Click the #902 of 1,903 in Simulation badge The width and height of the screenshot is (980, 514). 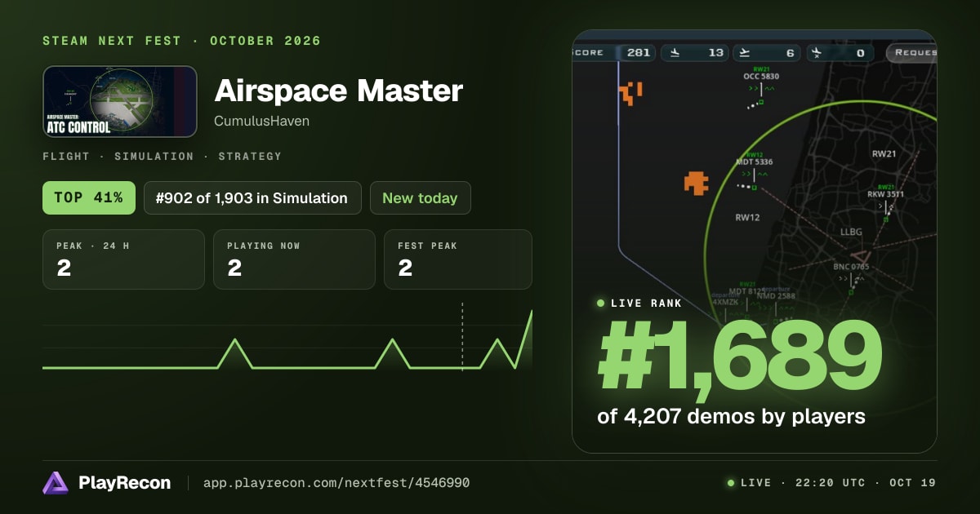pyautogui.click(x=252, y=197)
